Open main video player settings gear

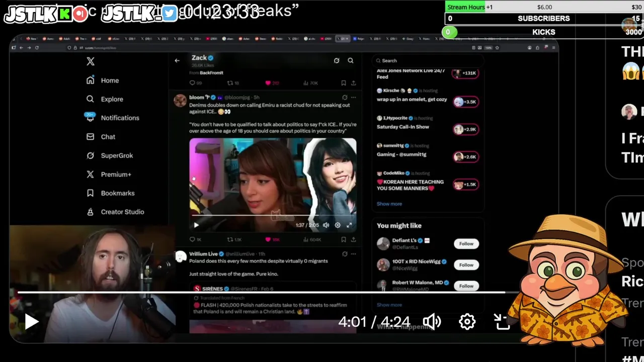467,322
